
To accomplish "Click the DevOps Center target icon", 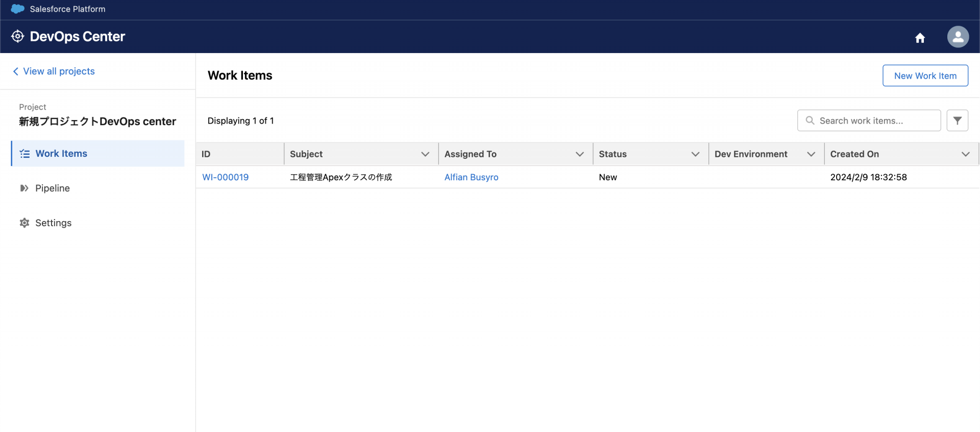I will click(18, 36).
